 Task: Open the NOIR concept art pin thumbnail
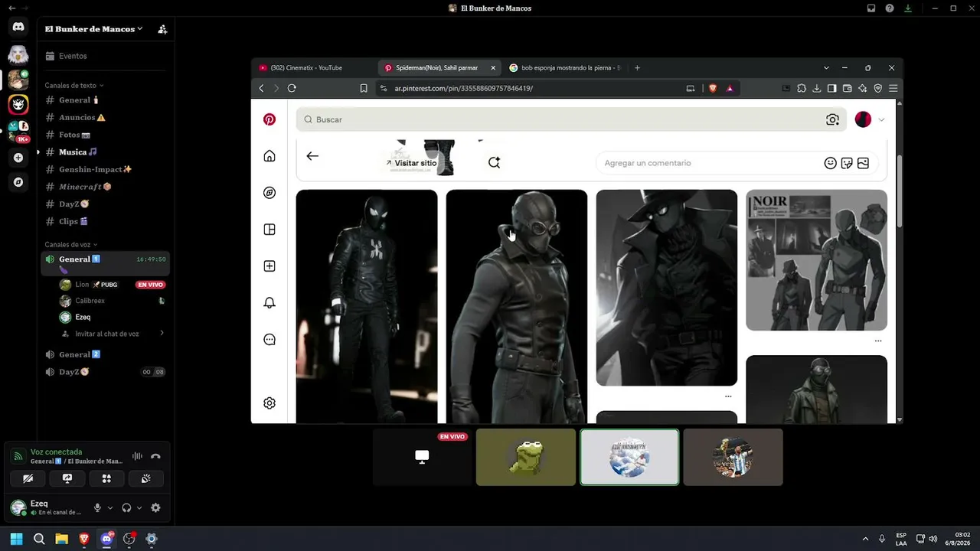[816, 260]
